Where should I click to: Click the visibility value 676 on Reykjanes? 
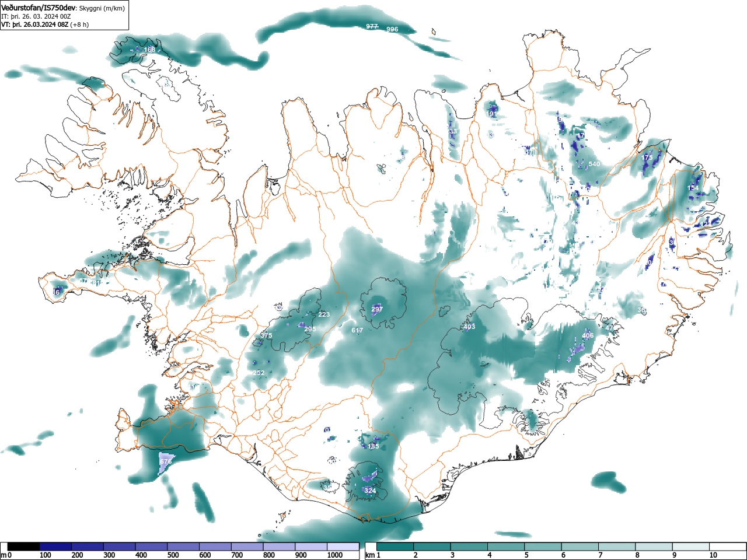[x=166, y=461]
